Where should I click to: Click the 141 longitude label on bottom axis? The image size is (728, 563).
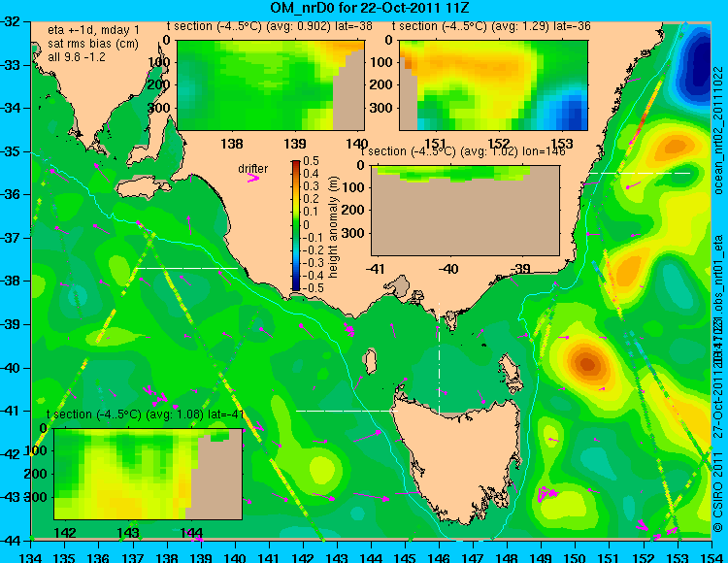coord(269,557)
